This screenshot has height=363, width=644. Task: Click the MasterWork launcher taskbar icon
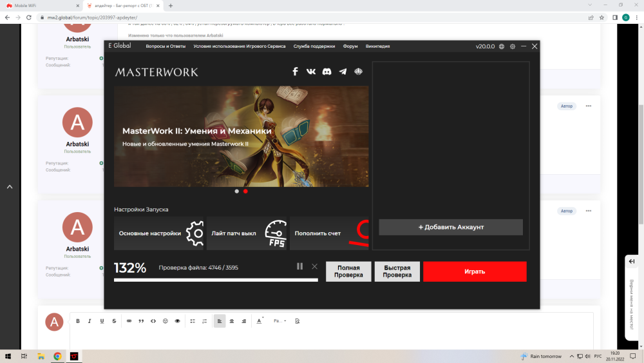(x=74, y=356)
